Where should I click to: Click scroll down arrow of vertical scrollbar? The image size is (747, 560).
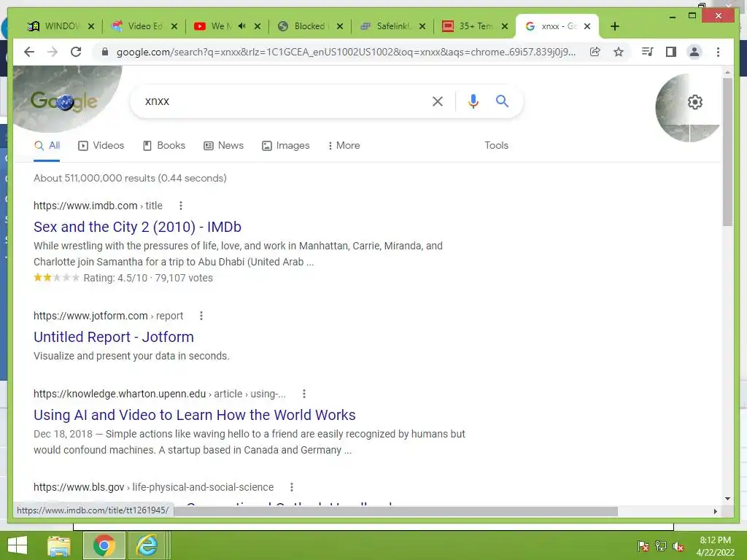[727, 499]
